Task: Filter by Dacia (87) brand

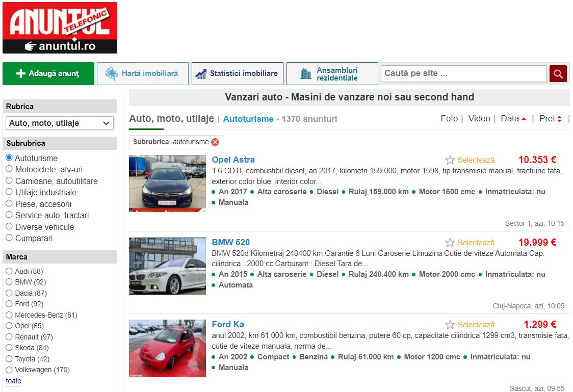Action: (9, 293)
